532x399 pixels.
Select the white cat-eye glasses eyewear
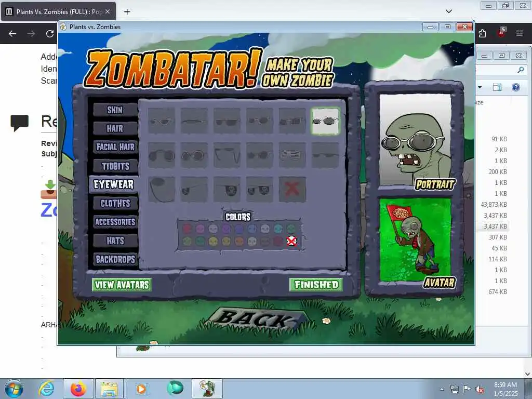[x=162, y=121]
